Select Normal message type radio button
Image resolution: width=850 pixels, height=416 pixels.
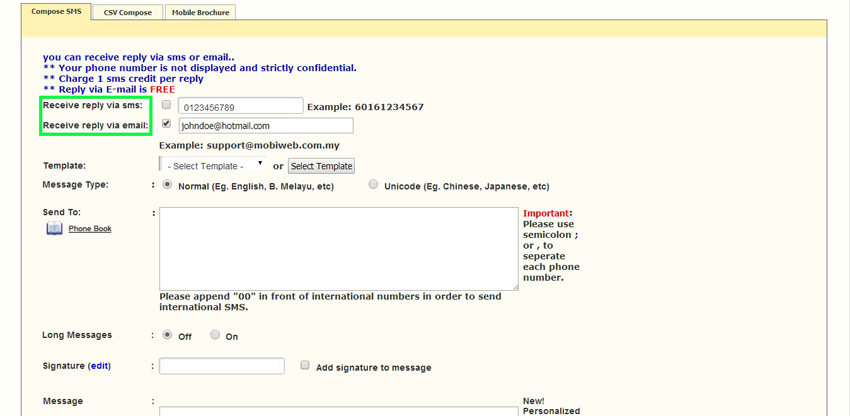[168, 184]
